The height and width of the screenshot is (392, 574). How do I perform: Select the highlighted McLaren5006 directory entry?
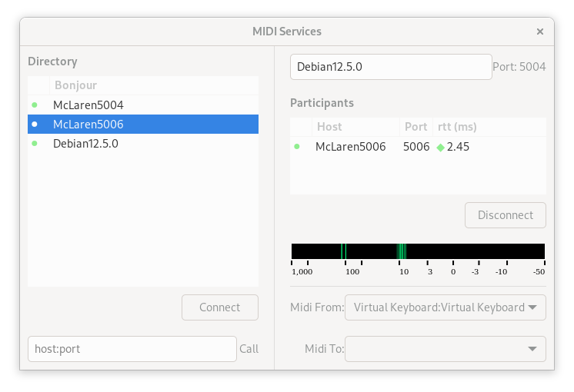click(x=143, y=125)
